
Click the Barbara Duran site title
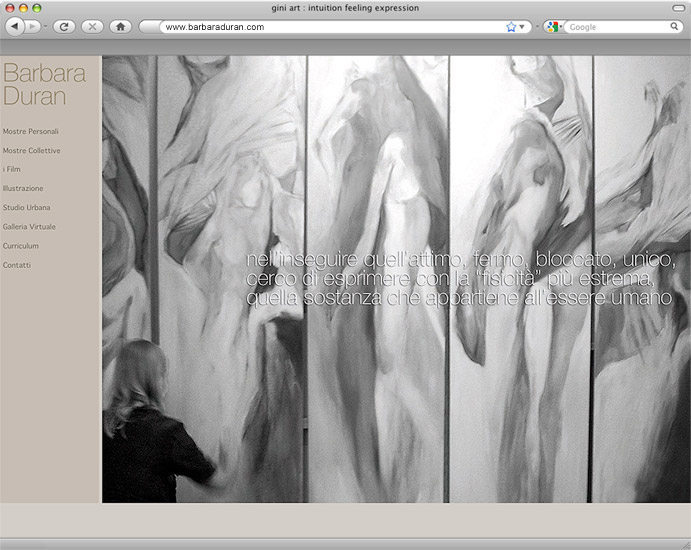tap(44, 85)
